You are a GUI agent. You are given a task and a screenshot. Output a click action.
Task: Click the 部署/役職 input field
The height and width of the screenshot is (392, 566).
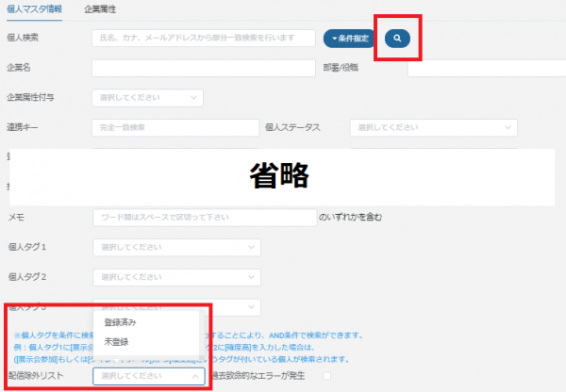[487, 68]
